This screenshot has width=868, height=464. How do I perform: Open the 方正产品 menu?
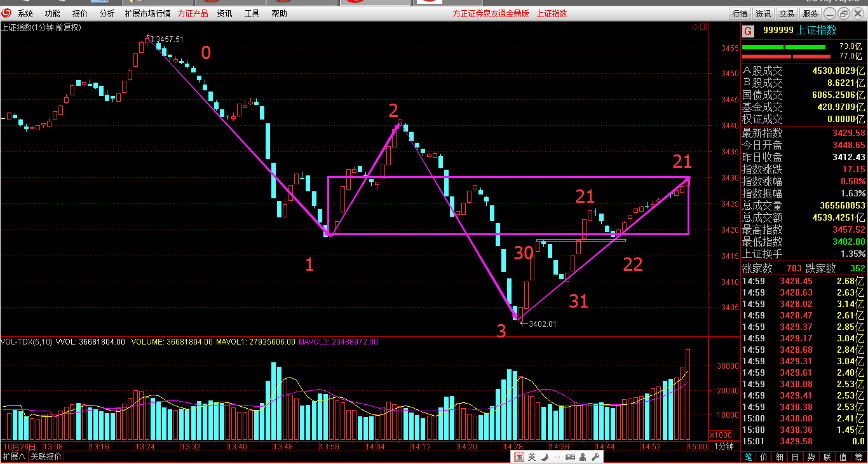(x=193, y=13)
